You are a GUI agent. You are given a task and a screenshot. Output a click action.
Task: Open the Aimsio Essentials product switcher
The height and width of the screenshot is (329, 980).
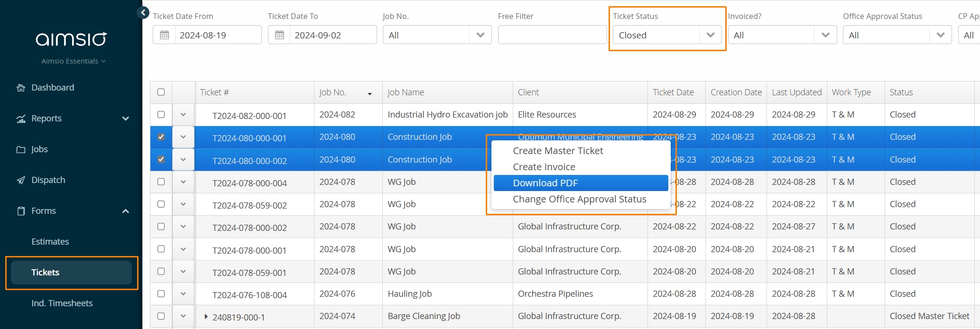[x=74, y=61]
